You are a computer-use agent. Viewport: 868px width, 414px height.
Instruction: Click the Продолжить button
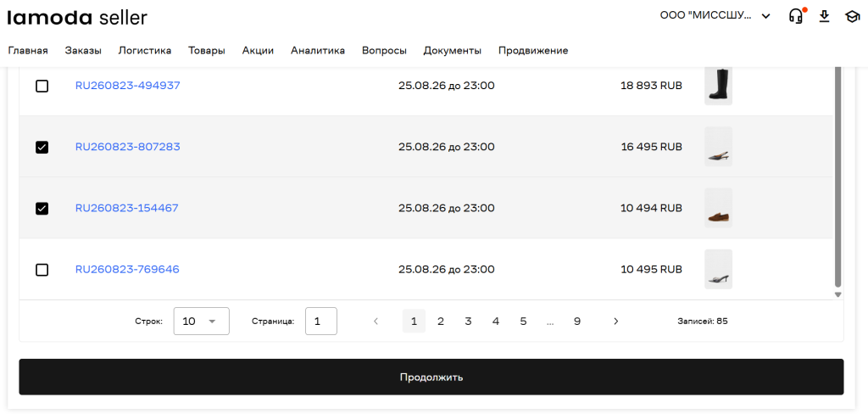click(431, 378)
